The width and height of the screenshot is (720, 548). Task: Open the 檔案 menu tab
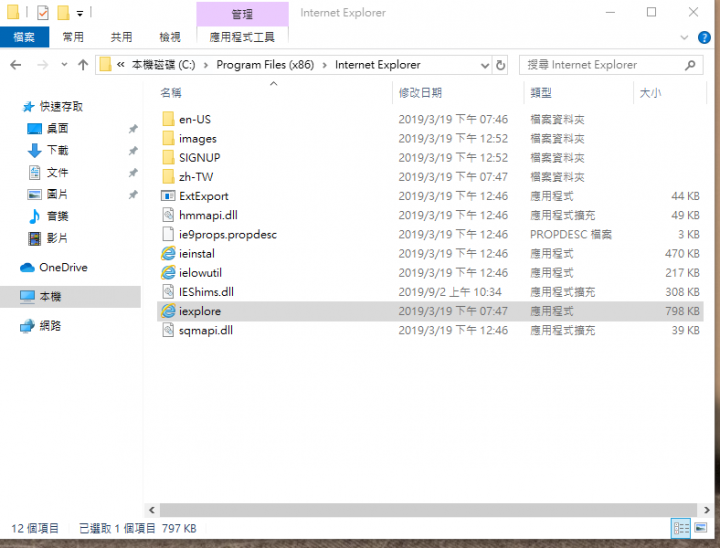24,37
